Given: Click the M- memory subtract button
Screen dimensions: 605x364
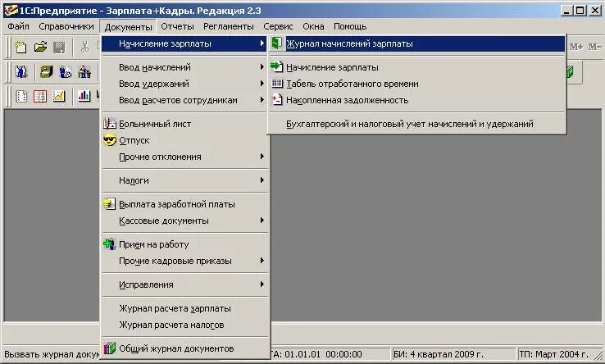Looking at the screenshot, I should [594, 47].
